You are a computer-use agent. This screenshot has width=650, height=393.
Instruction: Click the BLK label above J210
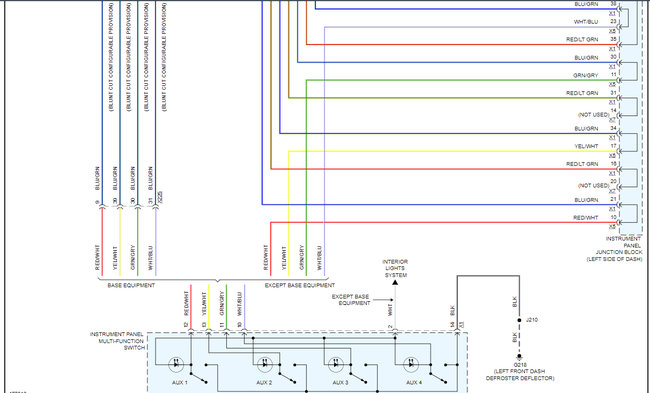(514, 301)
